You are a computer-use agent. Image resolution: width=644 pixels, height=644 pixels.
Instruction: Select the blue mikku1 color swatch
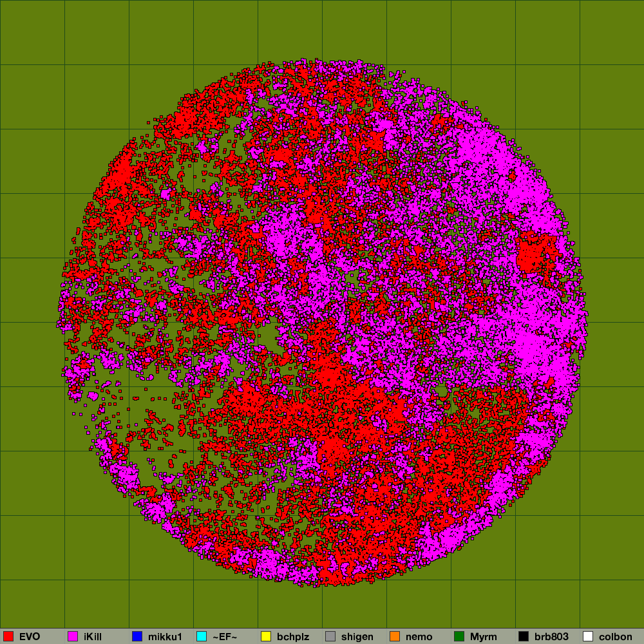point(137,636)
